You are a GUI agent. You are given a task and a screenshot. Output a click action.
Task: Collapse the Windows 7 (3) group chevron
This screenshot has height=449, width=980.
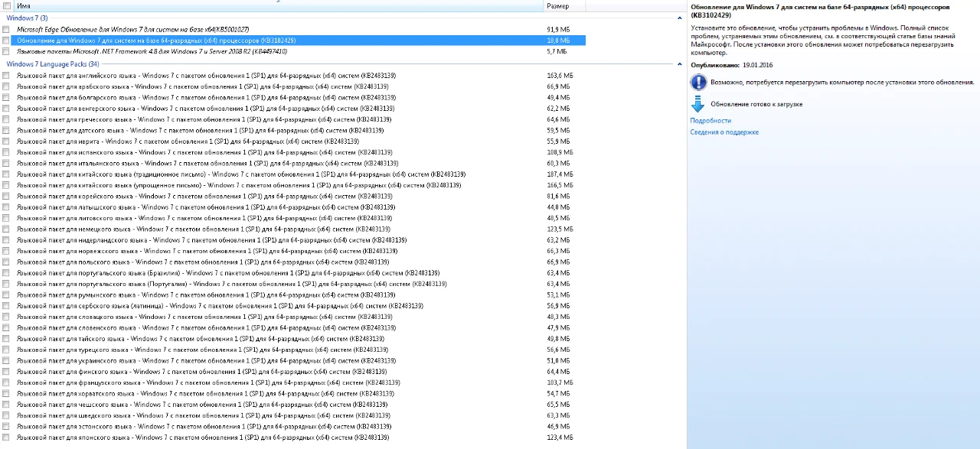[679, 18]
